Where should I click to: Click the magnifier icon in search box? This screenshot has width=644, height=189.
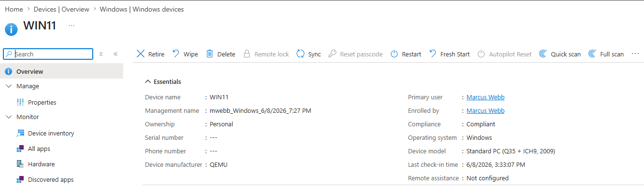pyautogui.click(x=9, y=54)
